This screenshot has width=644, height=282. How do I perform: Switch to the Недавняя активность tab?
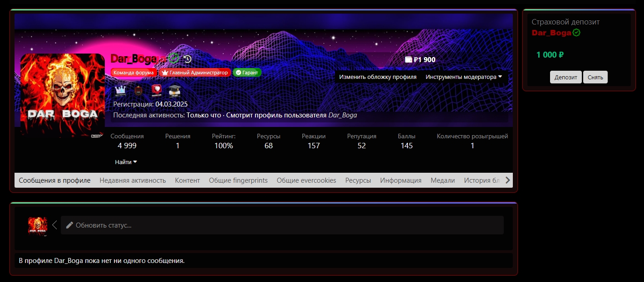pos(133,180)
